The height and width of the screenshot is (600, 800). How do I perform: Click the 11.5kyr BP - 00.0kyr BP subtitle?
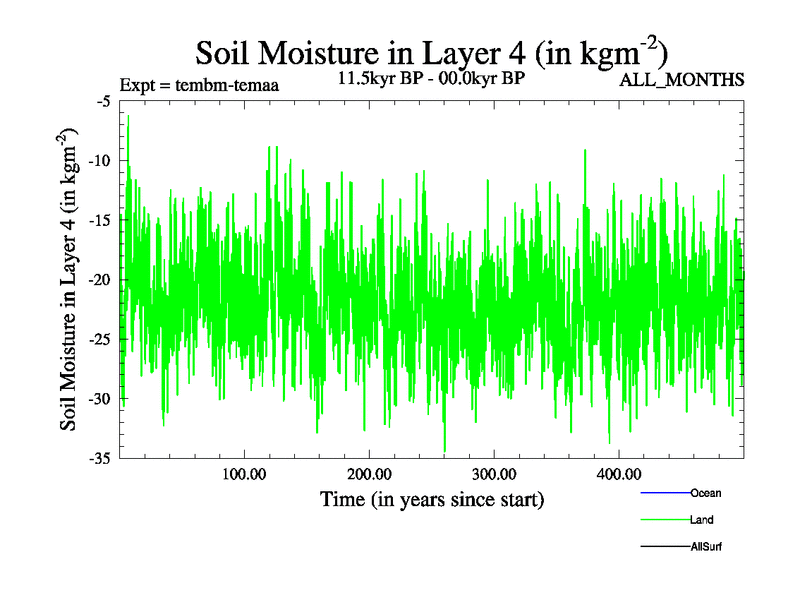click(432, 78)
